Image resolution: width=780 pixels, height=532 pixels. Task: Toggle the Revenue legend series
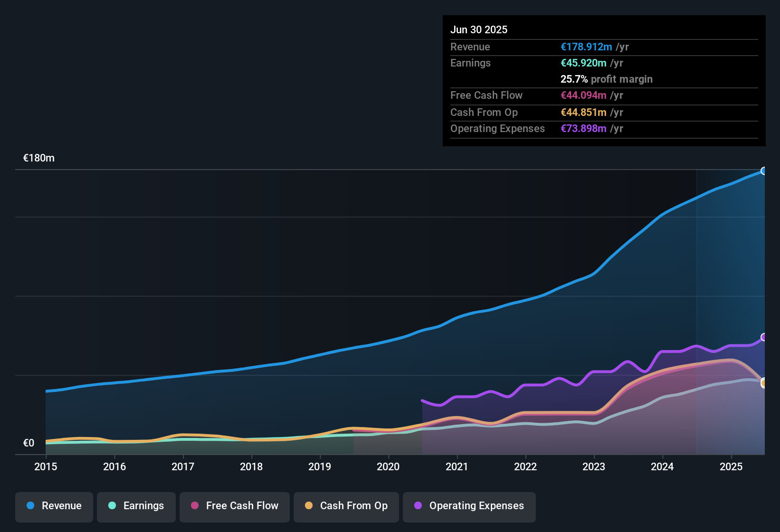coord(54,506)
